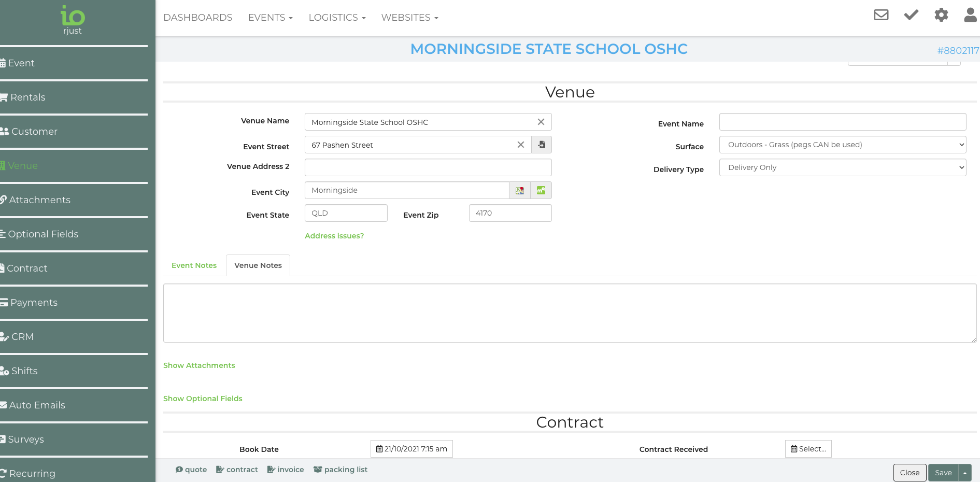
Task: Expand the Save button arrow options
Action: tap(965, 473)
